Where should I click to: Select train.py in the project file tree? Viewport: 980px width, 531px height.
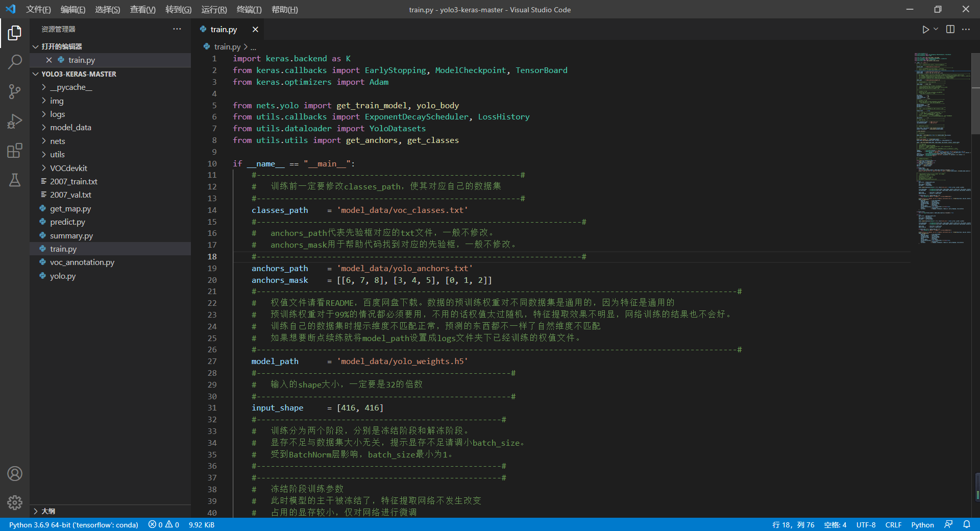[110, 249]
